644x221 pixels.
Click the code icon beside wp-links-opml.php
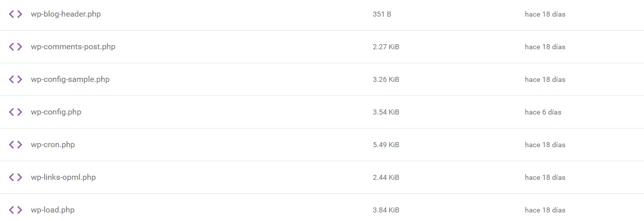pos(16,177)
